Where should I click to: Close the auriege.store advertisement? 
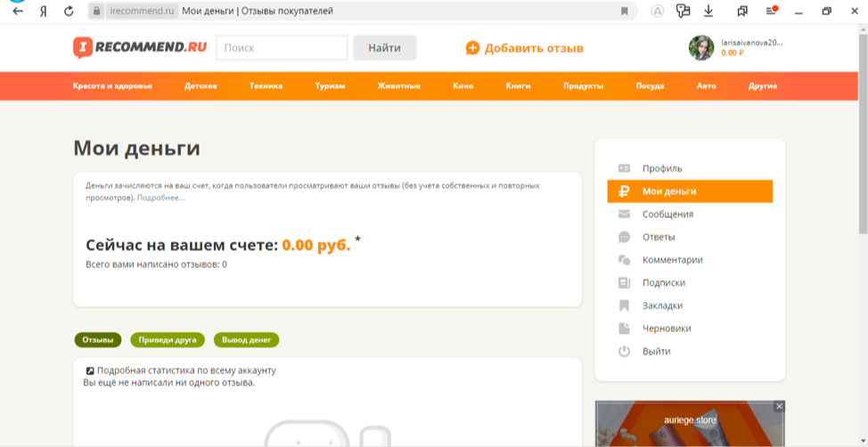pos(779,406)
